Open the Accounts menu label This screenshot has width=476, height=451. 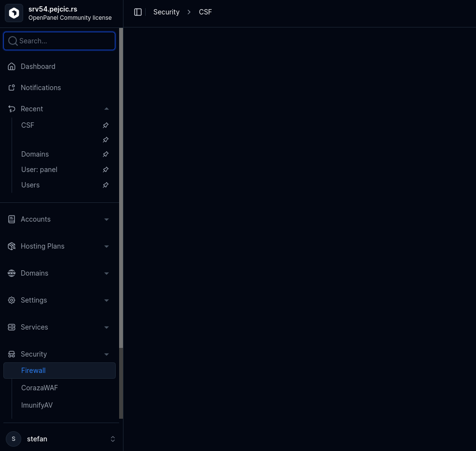click(x=36, y=219)
